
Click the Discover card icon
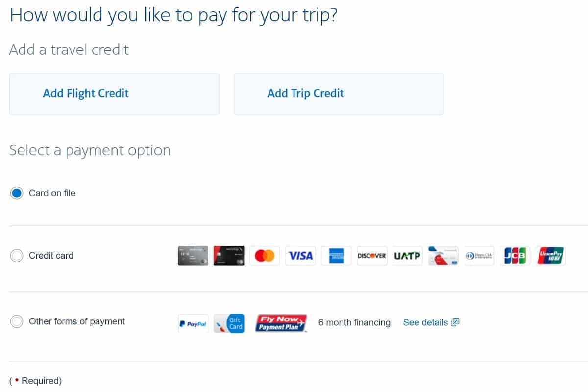[x=372, y=256]
